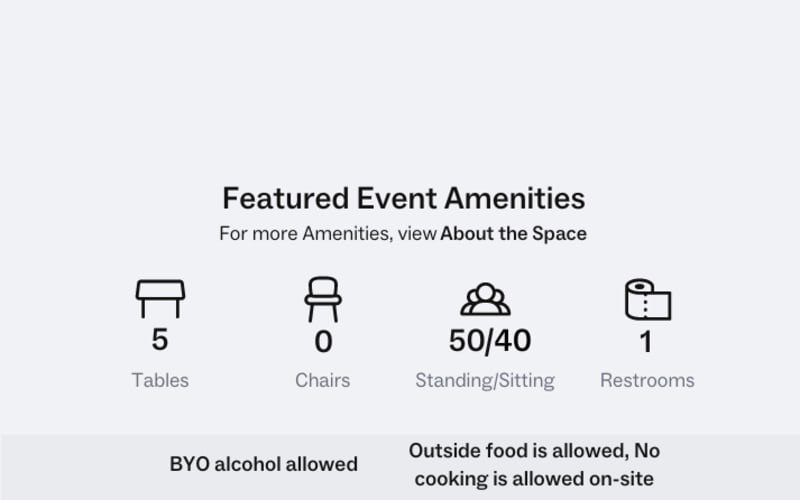Select the Featured Event Amenities heading

(404, 198)
